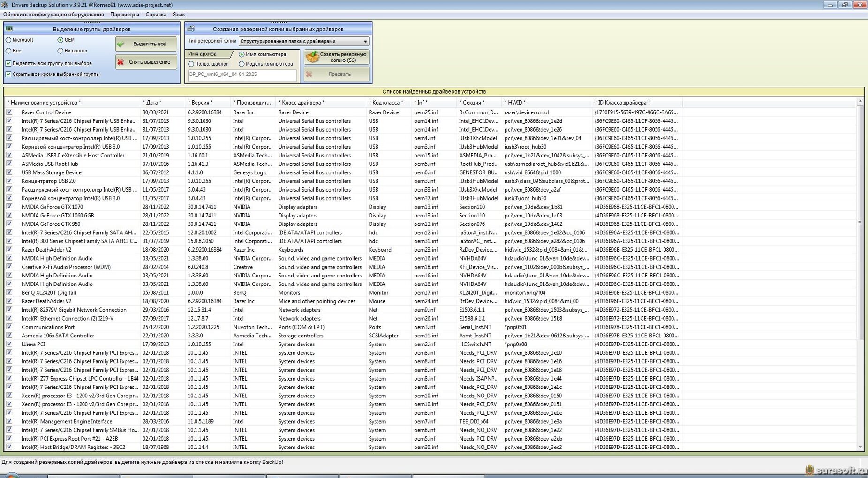This screenshot has height=478, width=868.
Task: Click the driver list scroll down arrow
Action: (860, 448)
